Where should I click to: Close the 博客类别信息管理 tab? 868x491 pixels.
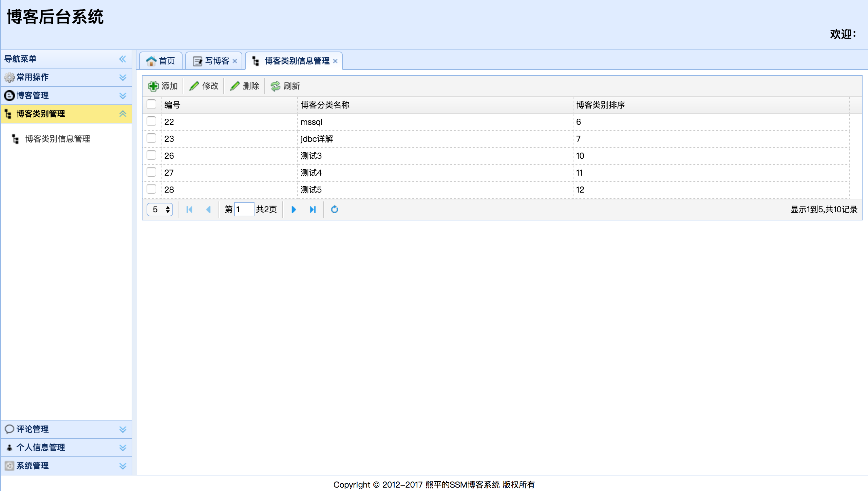coord(335,61)
